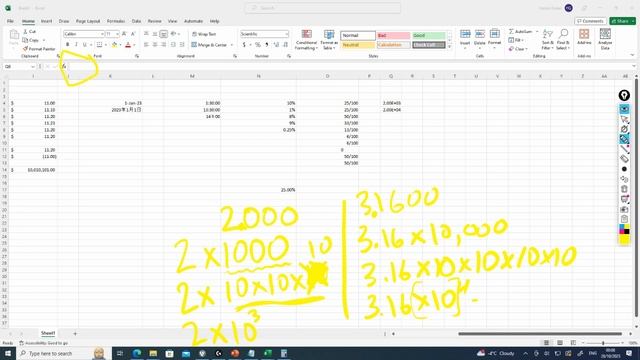Open the font name dropdown
Image resolution: width=640 pixels, height=360 pixels.
coord(102,34)
